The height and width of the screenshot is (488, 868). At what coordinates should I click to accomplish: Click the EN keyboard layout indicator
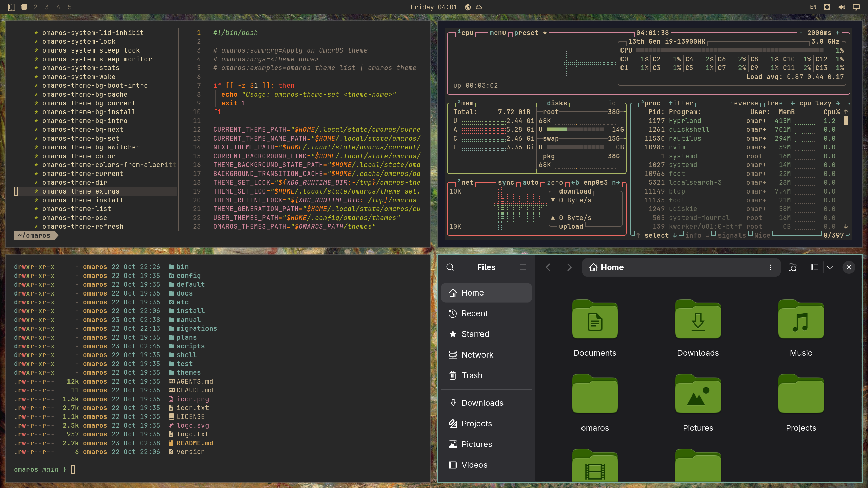coord(813,7)
